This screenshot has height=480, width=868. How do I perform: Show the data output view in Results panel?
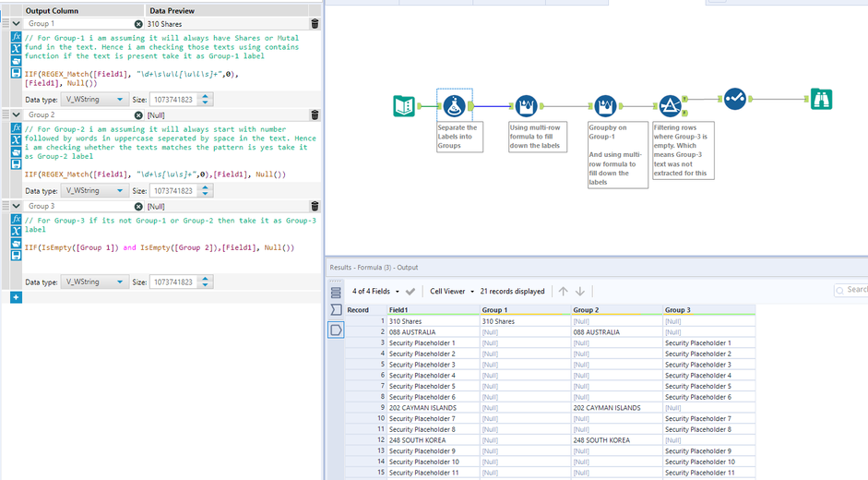click(x=336, y=330)
